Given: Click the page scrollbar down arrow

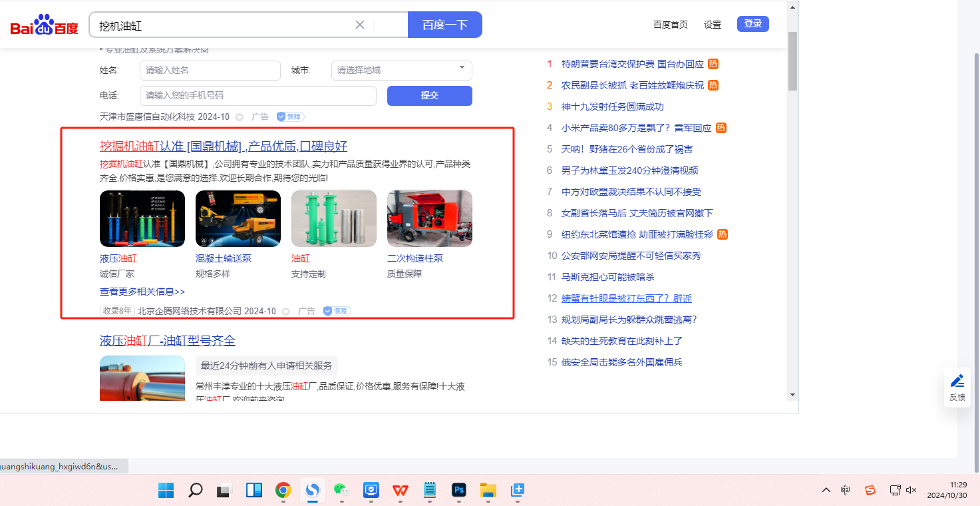Looking at the screenshot, I should click(792, 394).
